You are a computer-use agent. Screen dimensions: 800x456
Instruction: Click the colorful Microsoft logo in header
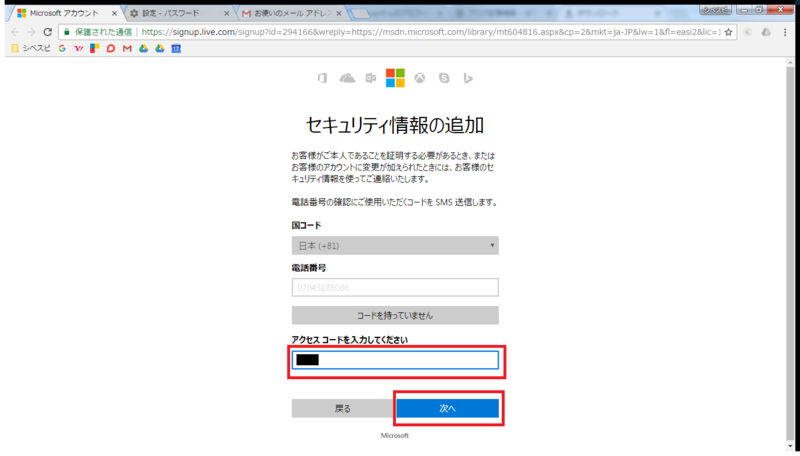(395, 78)
